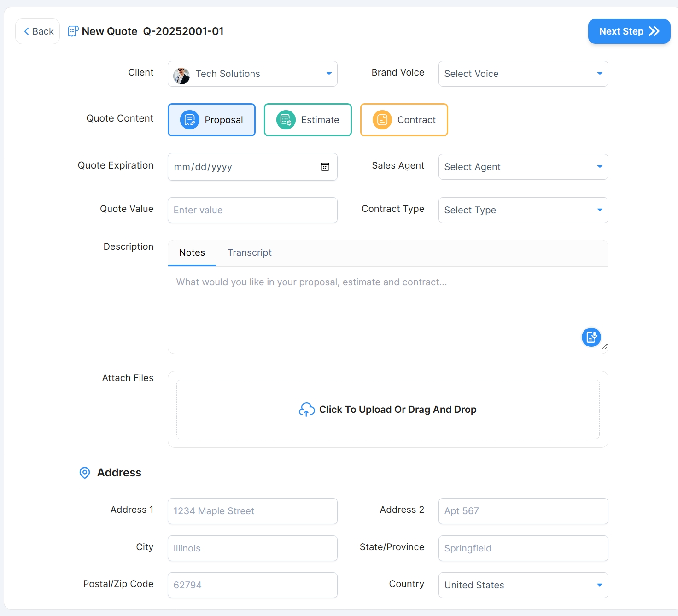Toggle the Proposal quote content option
The image size is (678, 616).
(211, 120)
